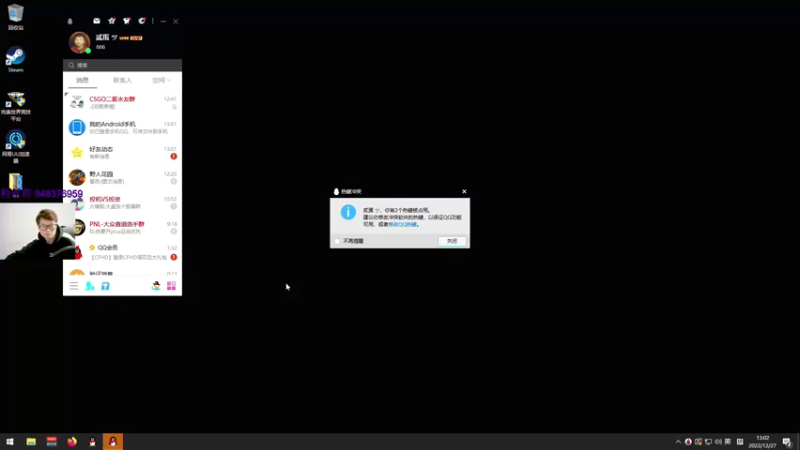Open the 好友动态 friend feed entry
This screenshot has width=800, height=450.
click(122, 152)
